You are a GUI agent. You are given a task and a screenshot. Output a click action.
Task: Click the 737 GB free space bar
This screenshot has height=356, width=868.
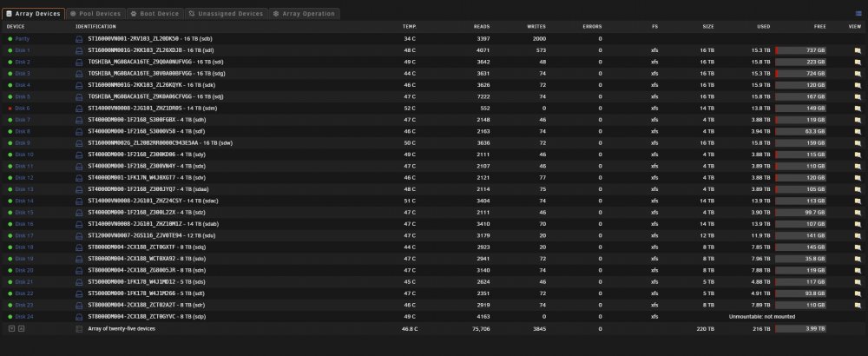(x=800, y=50)
